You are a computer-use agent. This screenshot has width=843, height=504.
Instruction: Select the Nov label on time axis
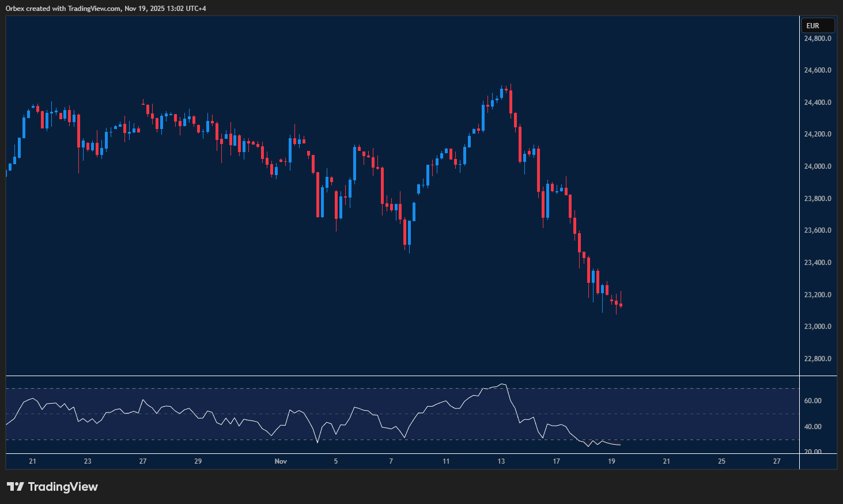tap(281, 461)
